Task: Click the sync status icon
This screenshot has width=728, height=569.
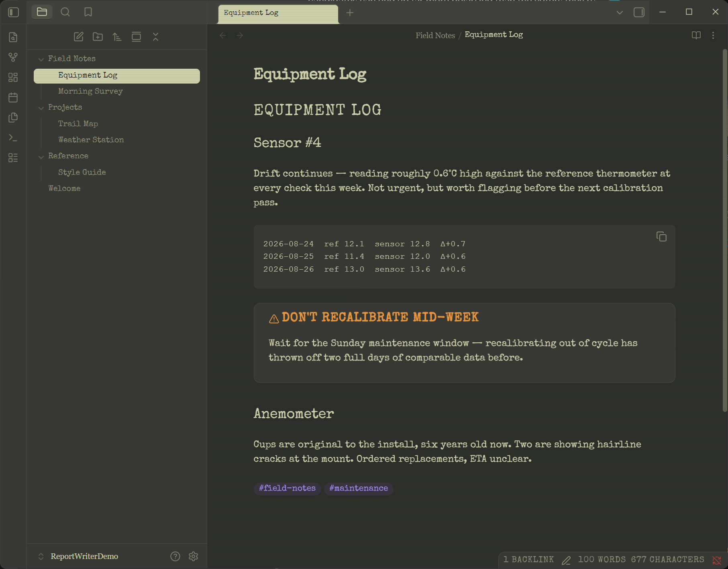Action: [717, 560]
